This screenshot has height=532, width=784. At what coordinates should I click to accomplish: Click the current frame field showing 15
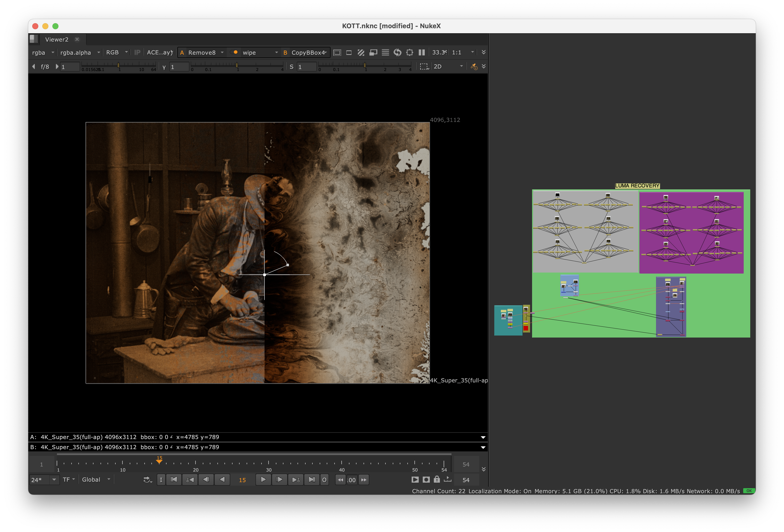242,480
